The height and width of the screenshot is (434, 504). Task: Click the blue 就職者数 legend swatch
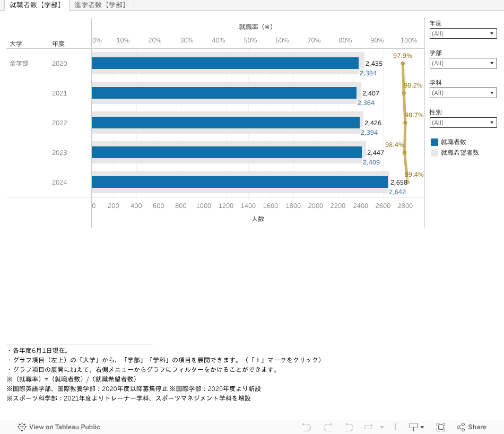pyautogui.click(x=435, y=142)
